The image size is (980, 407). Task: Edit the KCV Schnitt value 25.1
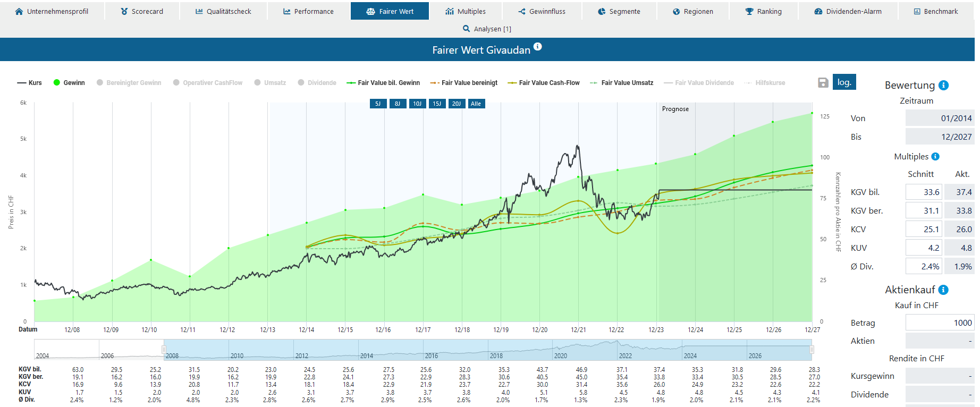coord(924,229)
